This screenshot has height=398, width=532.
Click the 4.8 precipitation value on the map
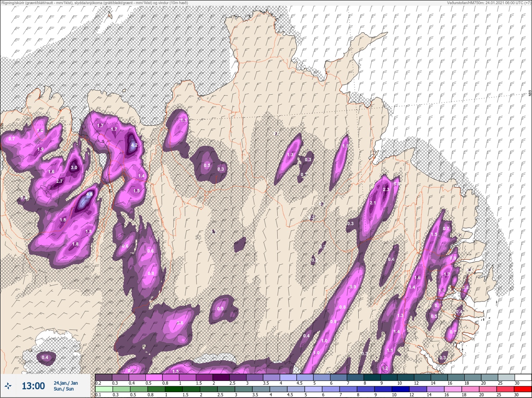point(89,194)
